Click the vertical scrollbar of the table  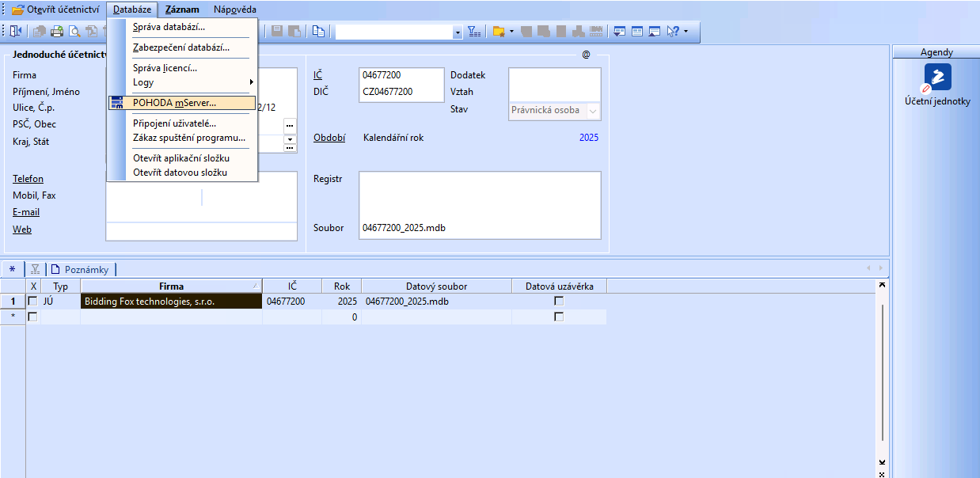(883, 372)
